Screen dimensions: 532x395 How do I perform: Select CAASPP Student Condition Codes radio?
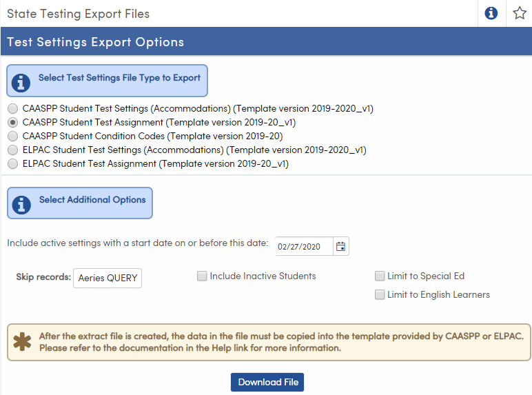[13, 136]
